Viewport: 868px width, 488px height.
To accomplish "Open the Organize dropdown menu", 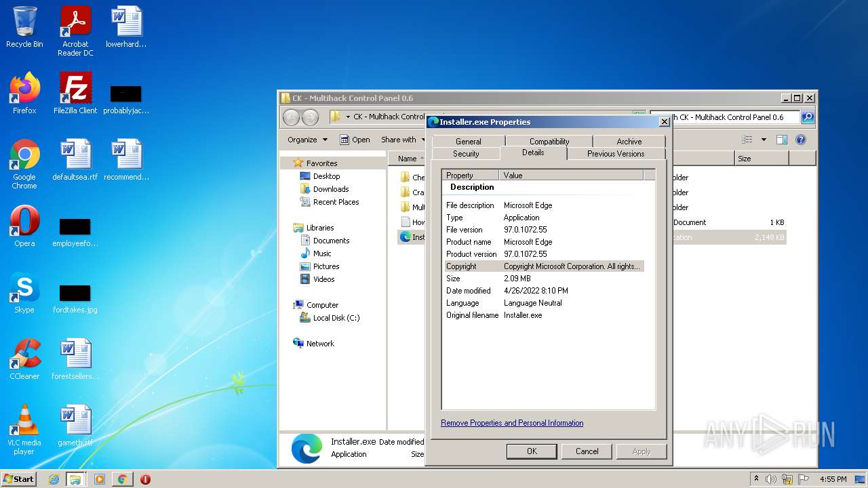I will (307, 140).
